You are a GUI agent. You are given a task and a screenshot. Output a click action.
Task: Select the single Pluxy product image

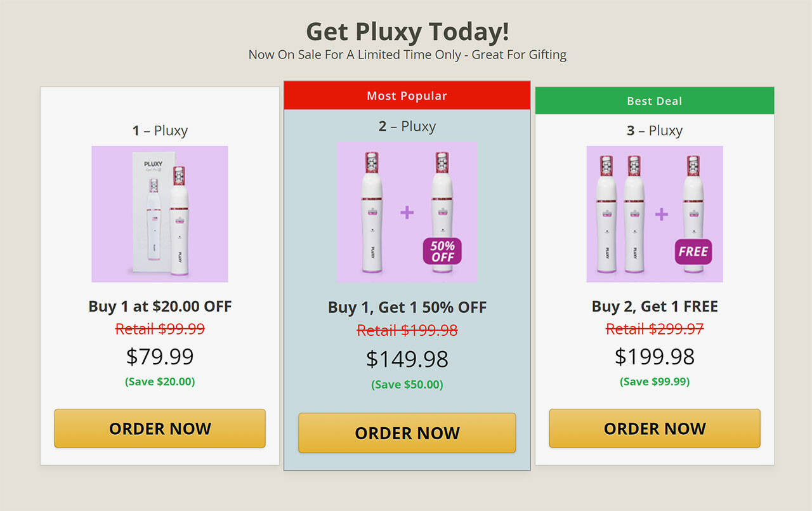pos(160,214)
